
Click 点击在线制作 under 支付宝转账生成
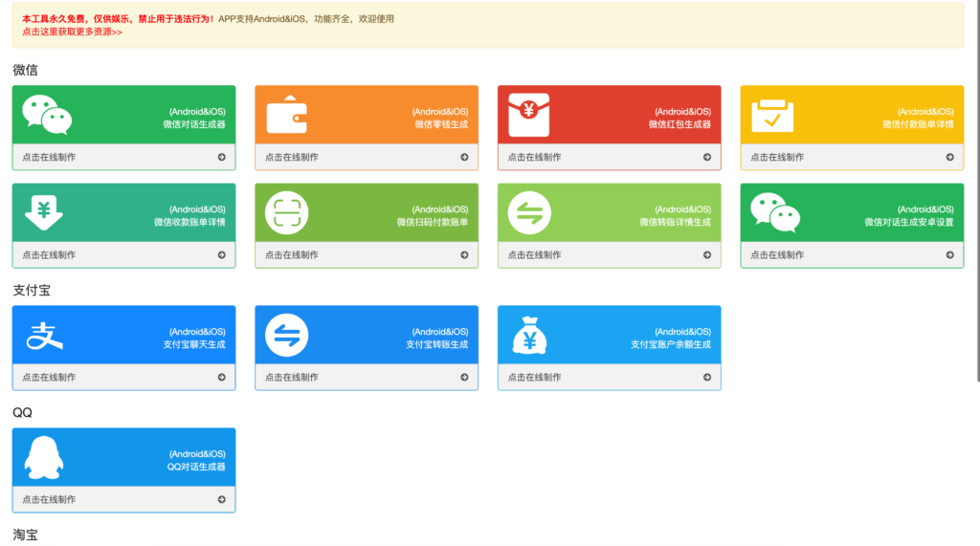point(291,378)
